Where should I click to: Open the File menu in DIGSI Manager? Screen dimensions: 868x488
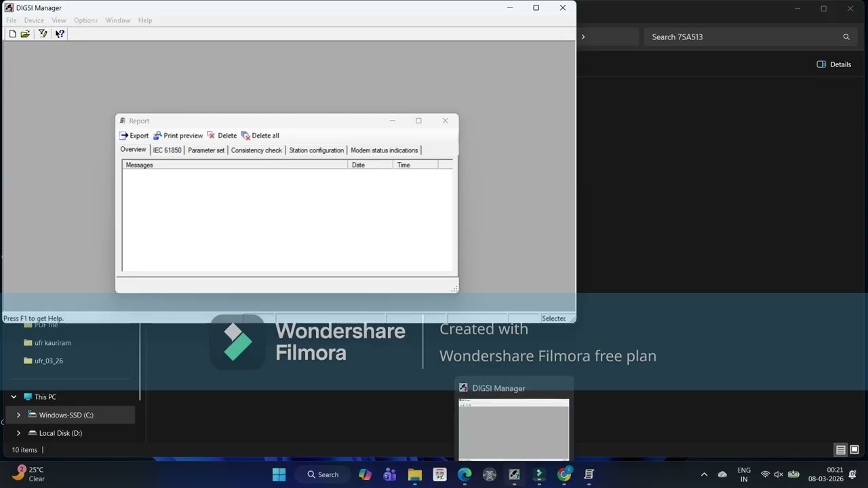coord(11,20)
